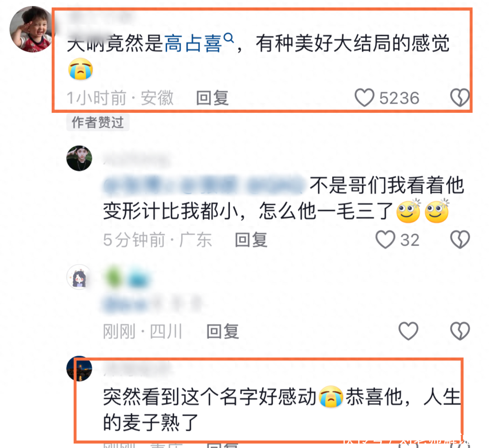Dislike the top comment from 安徽
489x448 pixels.
(x=460, y=98)
